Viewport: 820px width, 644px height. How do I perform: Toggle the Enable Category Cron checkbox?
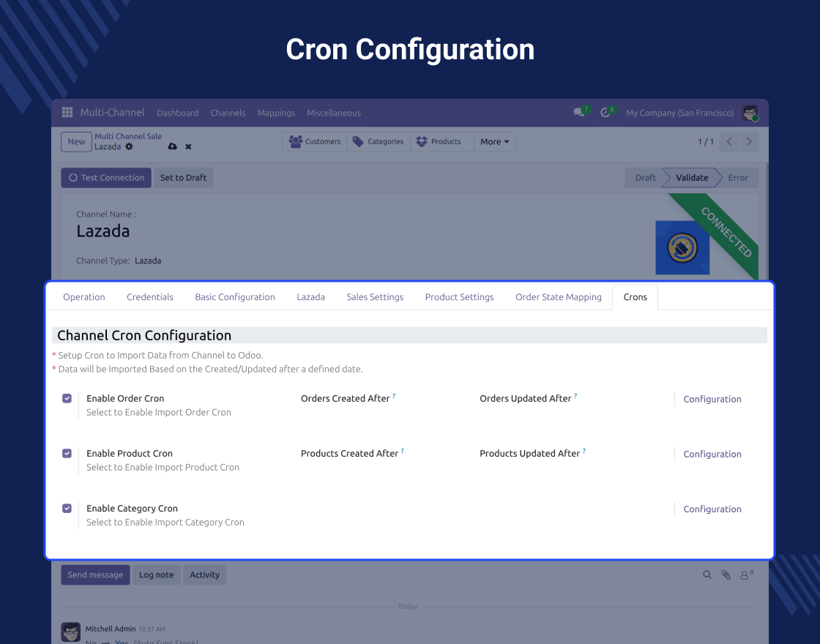coord(67,508)
